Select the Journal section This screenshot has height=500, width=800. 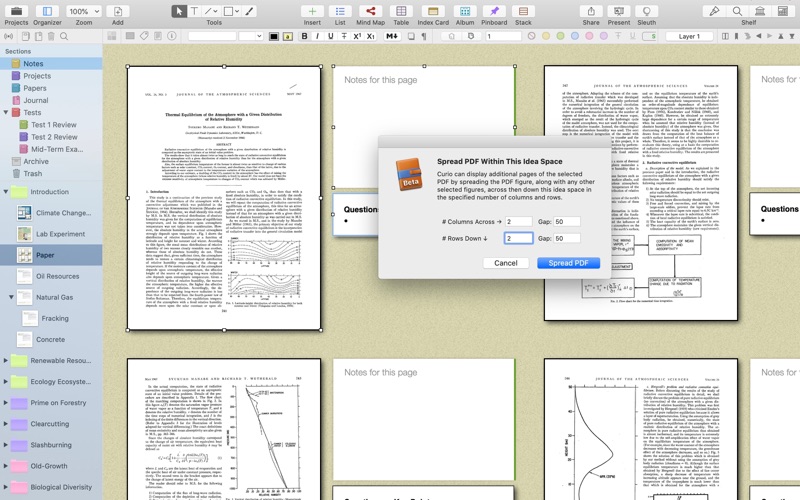pos(35,101)
